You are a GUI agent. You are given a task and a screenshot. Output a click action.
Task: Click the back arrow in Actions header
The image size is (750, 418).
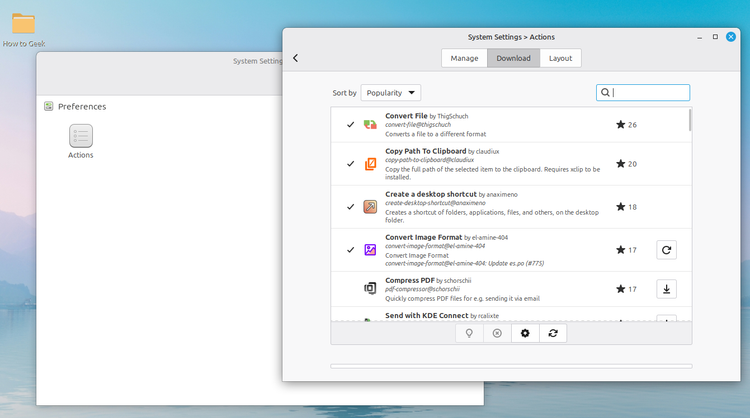pyautogui.click(x=296, y=58)
